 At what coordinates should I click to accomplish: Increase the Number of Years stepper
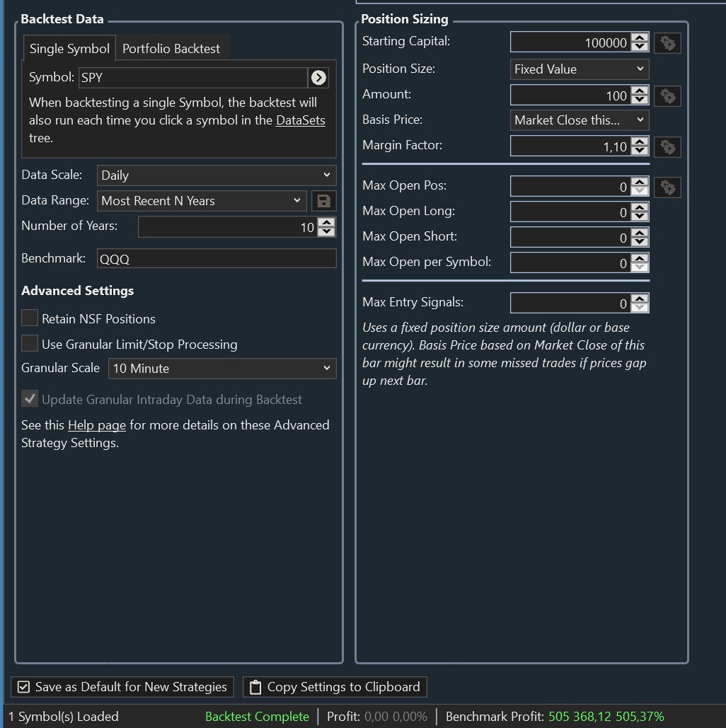point(326,223)
